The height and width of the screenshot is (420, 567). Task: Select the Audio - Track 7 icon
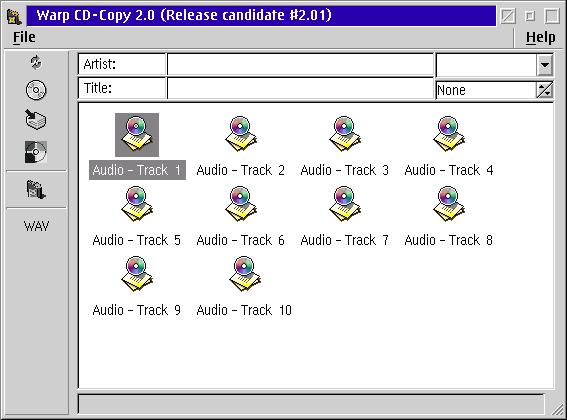[x=345, y=204]
